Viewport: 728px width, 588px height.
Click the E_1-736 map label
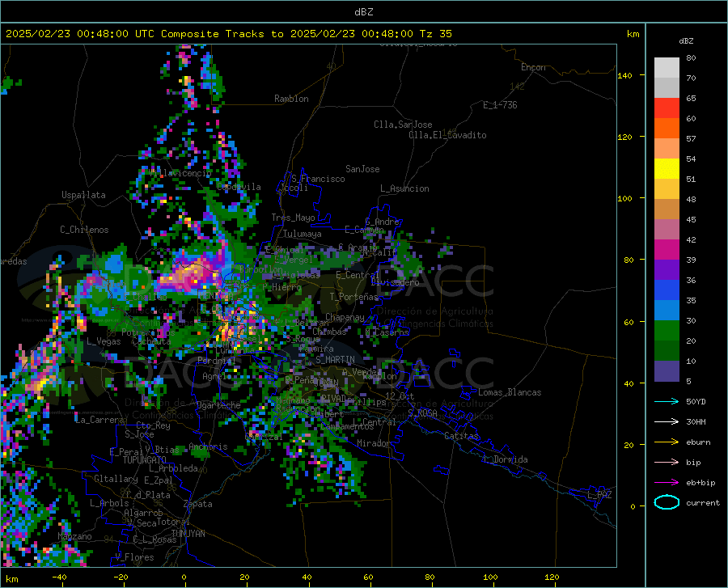[x=500, y=105]
